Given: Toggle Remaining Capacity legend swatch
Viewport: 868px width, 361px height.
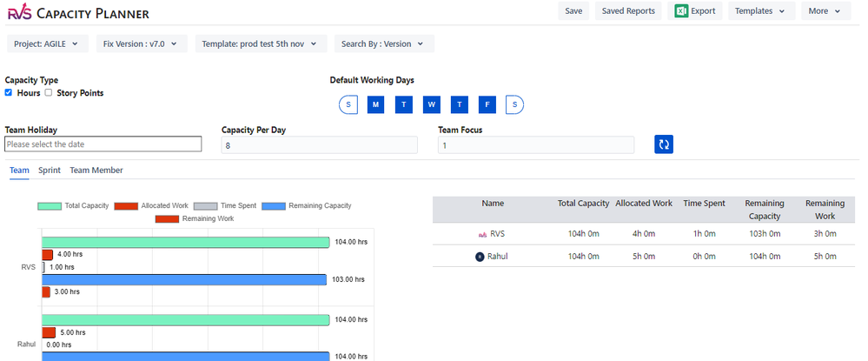Looking at the screenshot, I should pyautogui.click(x=274, y=206).
